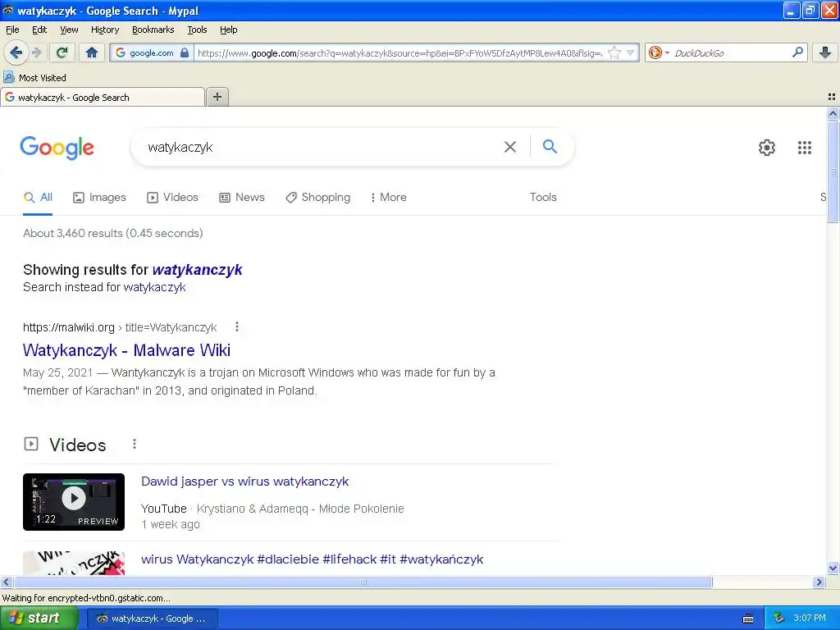Click the vertical scrollbar up arrow
The width and height of the screenshot is (840, 630).
(833, 113)
